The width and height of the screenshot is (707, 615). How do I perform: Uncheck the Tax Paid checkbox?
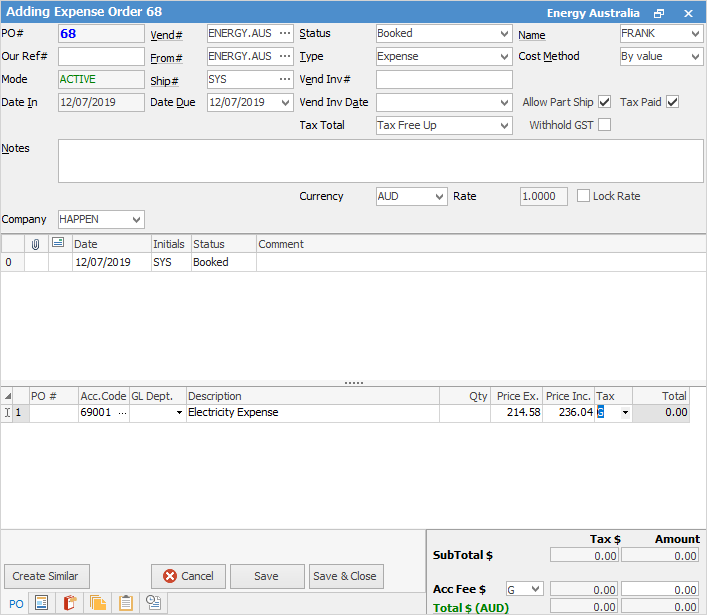(672, 102)
